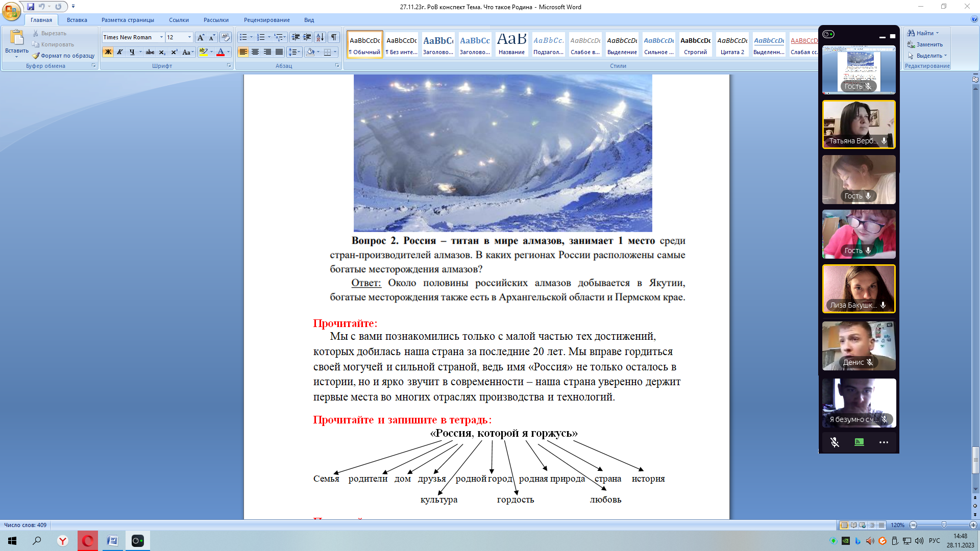Open the font size dropdown showing 12
The height and width of the screenshot is (551, 980).
[x=189, y=37]
